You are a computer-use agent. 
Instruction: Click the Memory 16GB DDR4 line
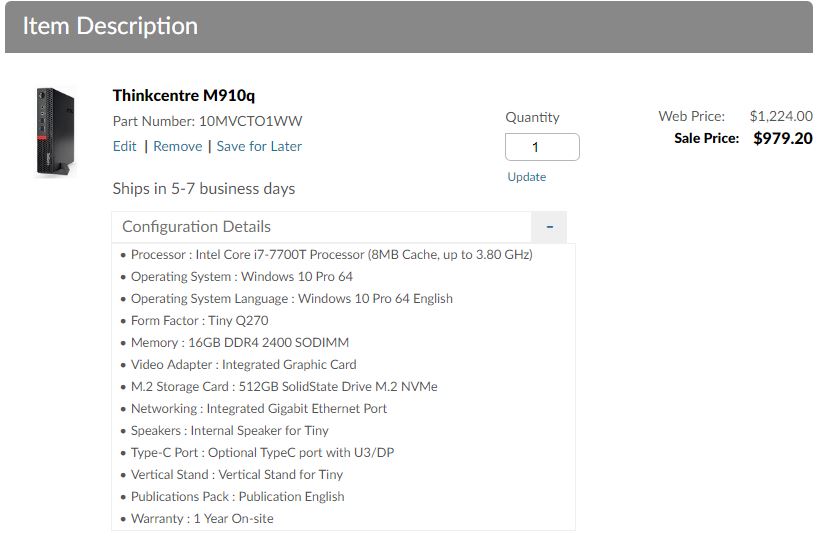(240, 343)
